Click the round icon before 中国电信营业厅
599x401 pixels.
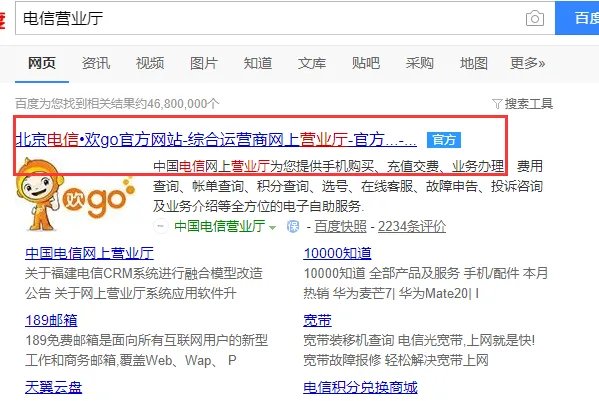[x=161, y=226]
